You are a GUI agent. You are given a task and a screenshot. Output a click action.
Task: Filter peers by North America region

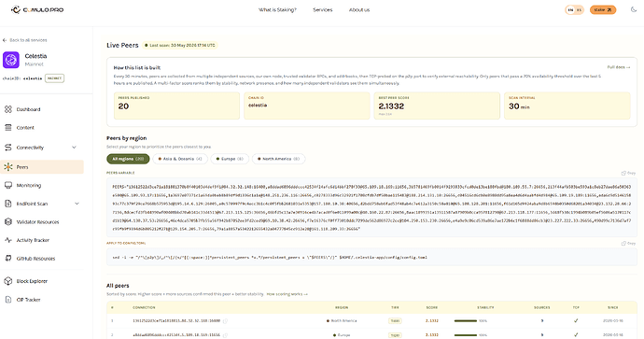click(279, 159)
